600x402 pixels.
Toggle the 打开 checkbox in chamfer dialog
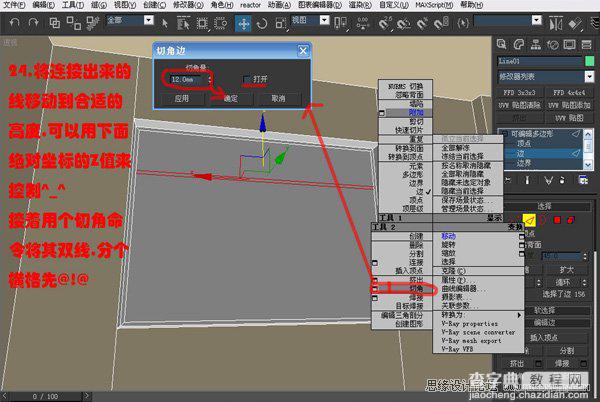click(x=247, y=79)
